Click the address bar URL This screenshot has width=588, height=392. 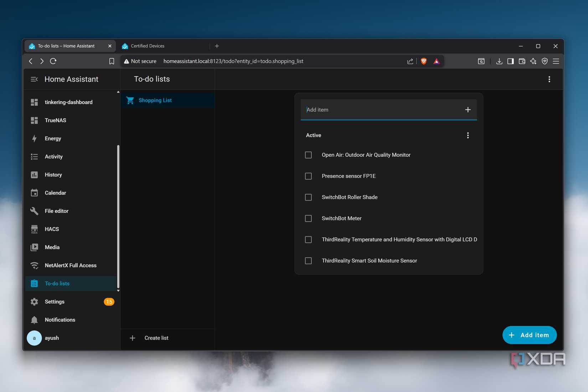pos(233,61)
